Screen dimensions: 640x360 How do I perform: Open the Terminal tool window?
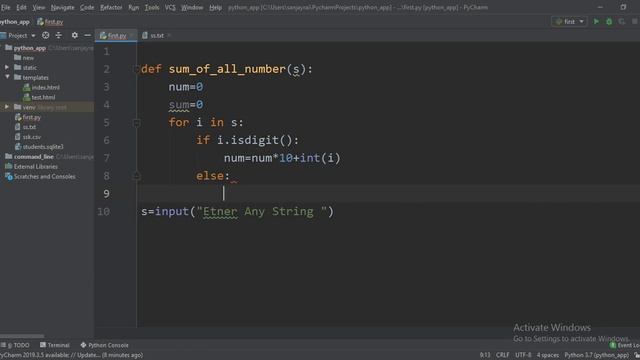coord(55,345)
